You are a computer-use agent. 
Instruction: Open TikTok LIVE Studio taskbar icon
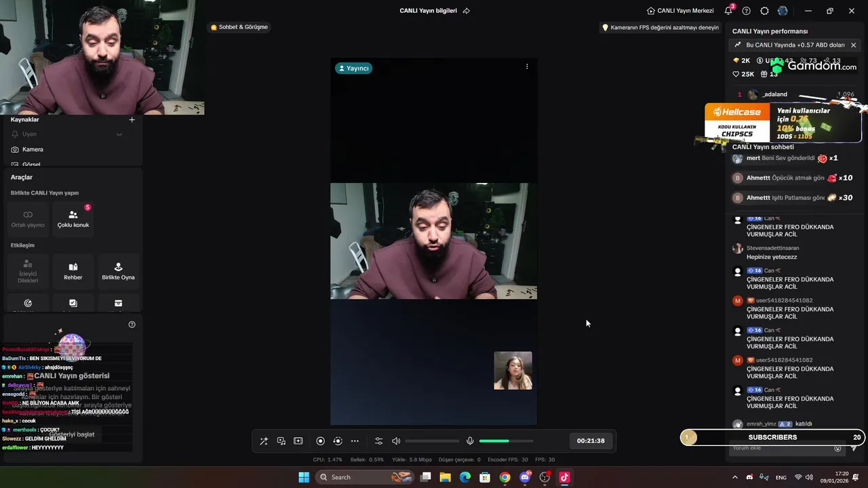pyautogui.click(x=564, y=477)
